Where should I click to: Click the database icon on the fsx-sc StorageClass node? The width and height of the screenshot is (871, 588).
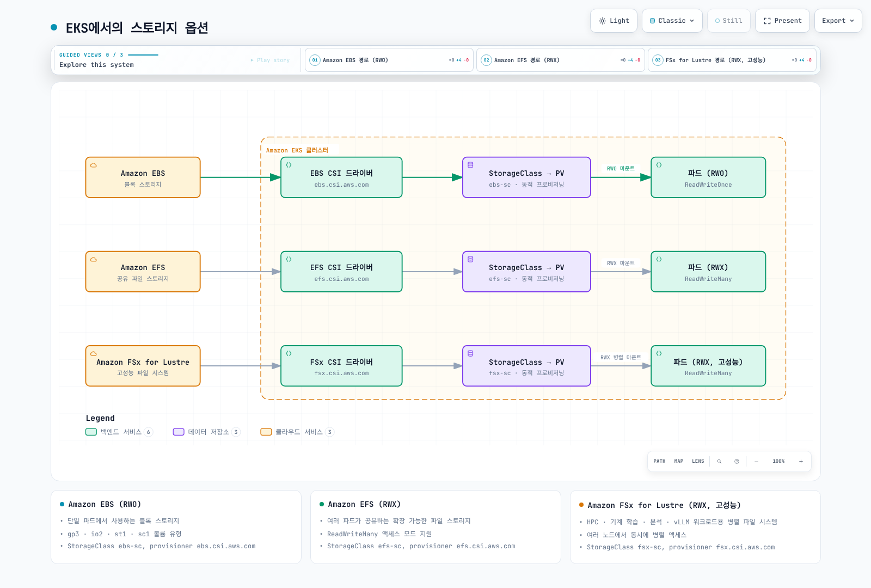470,353
